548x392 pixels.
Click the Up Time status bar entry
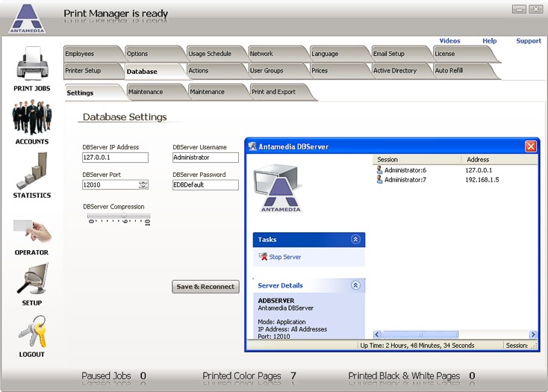pyautogui.click(x=417, y=345)
